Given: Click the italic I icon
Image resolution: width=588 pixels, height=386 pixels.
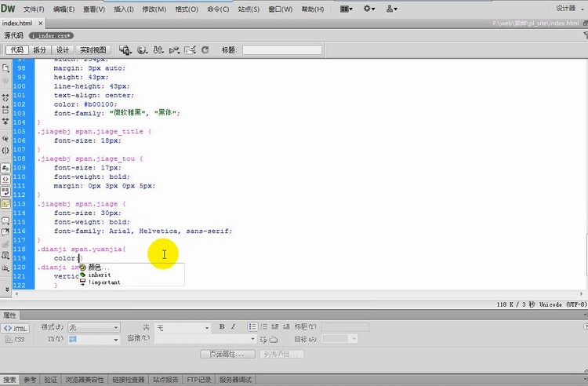Looking at the screenshot, I should coord(234,326).
